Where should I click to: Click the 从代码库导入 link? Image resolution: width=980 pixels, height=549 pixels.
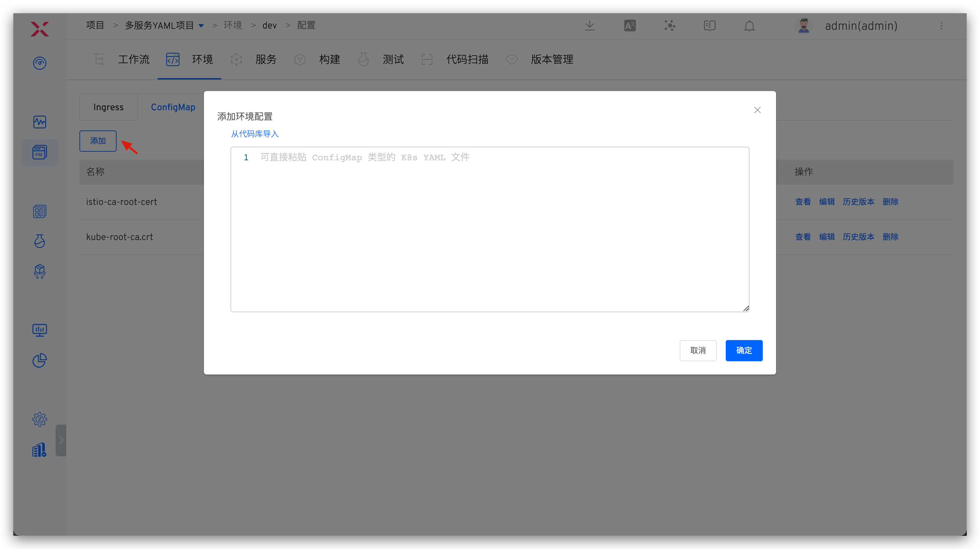(254, 133)
